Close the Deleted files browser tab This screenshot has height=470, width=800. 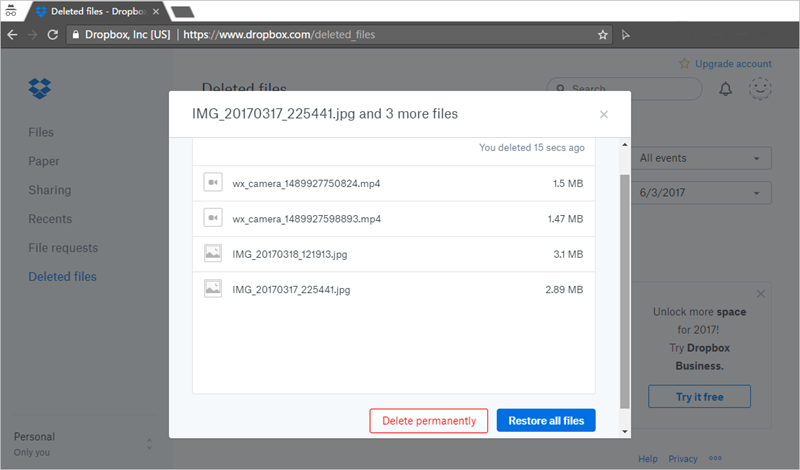[x=156, y=11]
